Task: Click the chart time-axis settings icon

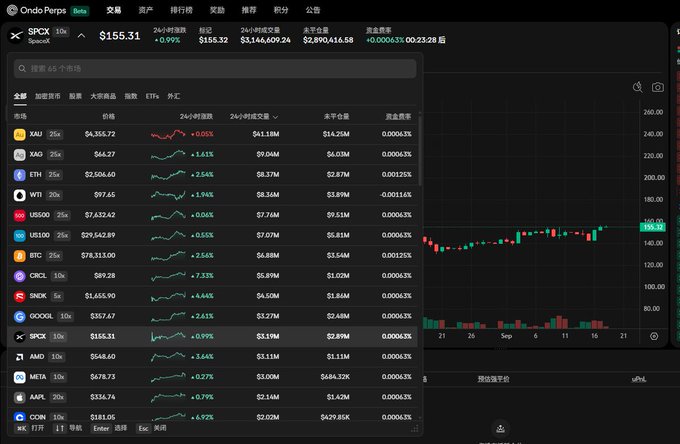Action: pyautogui.click(x=654, y=336)
